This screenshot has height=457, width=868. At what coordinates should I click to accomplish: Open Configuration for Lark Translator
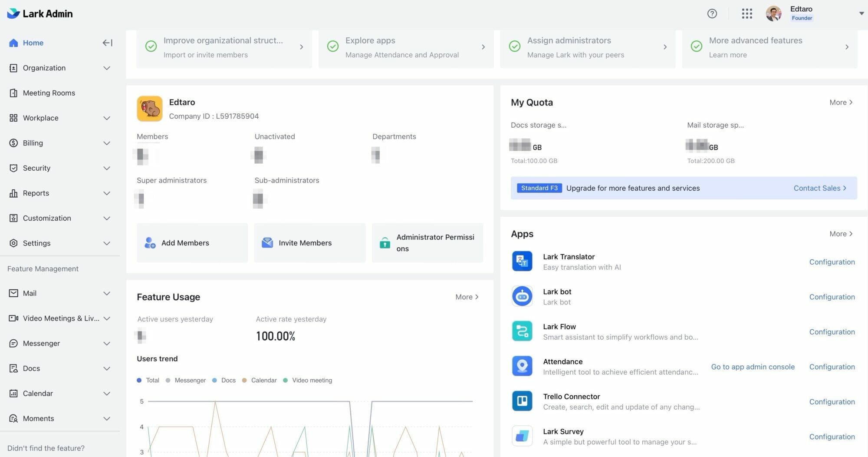click(x=832, y=262)
